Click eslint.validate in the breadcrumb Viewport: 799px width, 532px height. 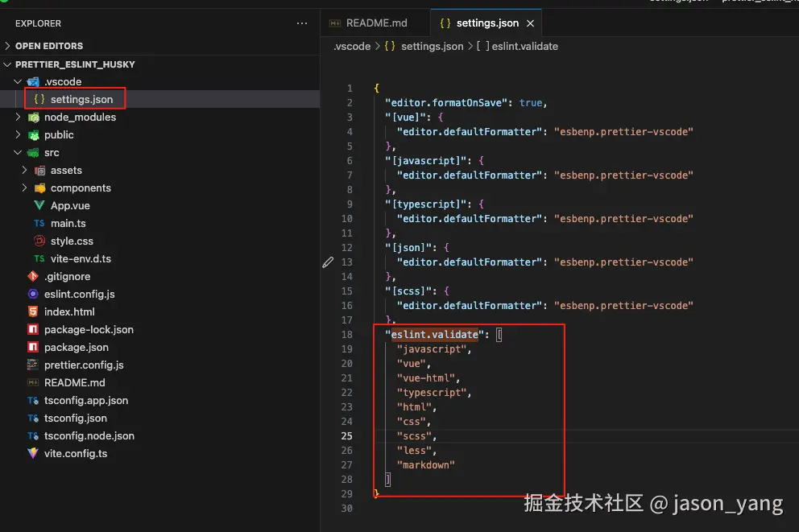pos(525,47)
